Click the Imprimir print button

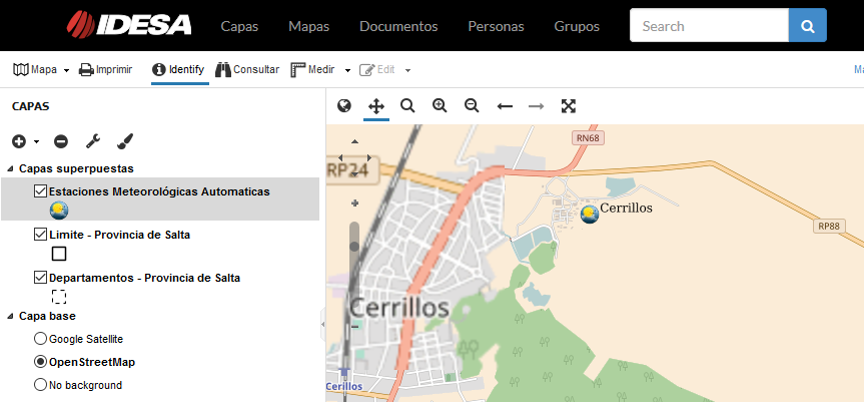pyautogui.click(x=105, y=70)
